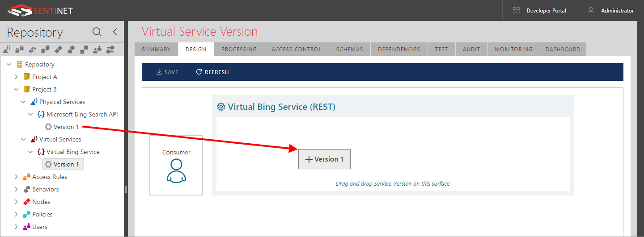The image size is (644, 237).
Task: Click the behaviors hexagons filter icon
Action: click(71, 49)
